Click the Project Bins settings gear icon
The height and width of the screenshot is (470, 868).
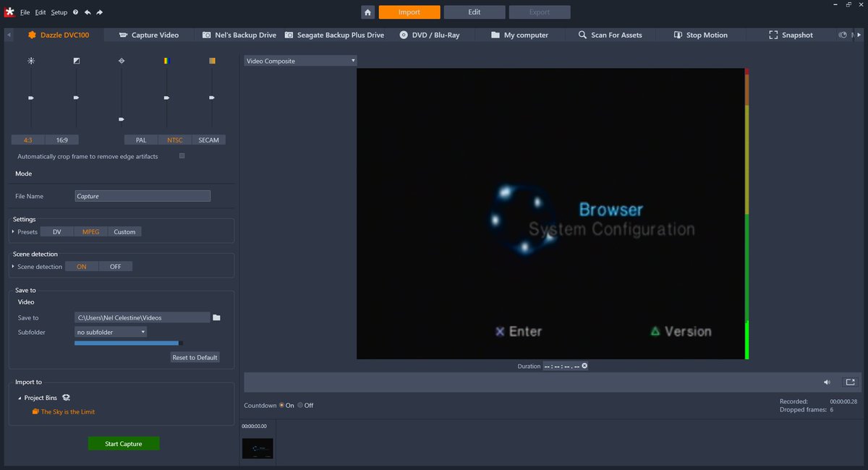(x=66, y=397)
